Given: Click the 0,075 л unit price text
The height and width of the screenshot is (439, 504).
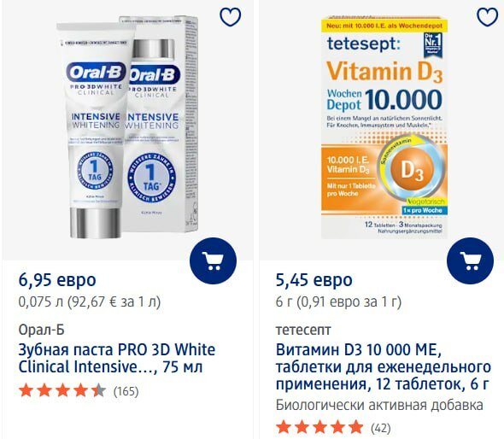Looking at the screenshot, I should pos(90,301).
